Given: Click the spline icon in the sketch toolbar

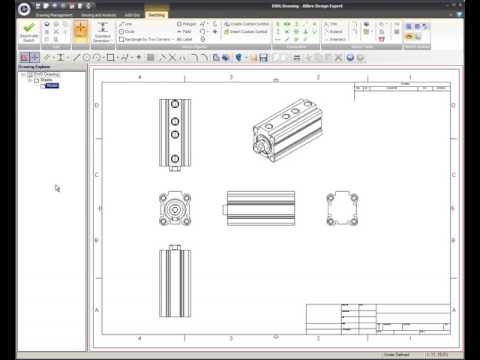Looking at the screenshot, I should (x=125, y=58).
